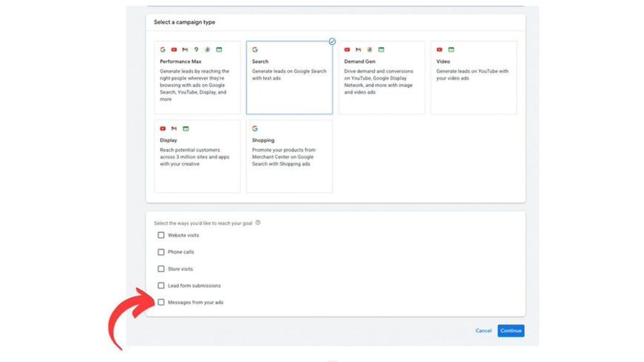Click the Maps pin icon in Performance Max card
644x362 pixels.
point(196,50)
